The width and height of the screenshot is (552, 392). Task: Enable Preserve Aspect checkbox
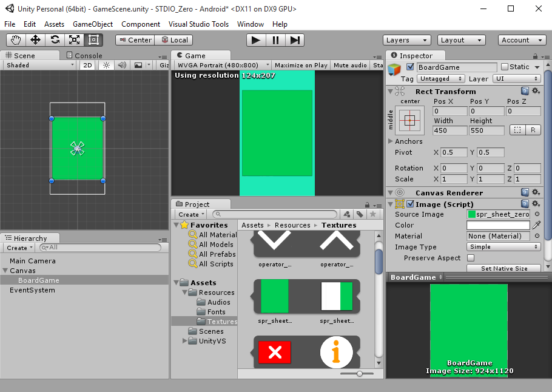471,258
